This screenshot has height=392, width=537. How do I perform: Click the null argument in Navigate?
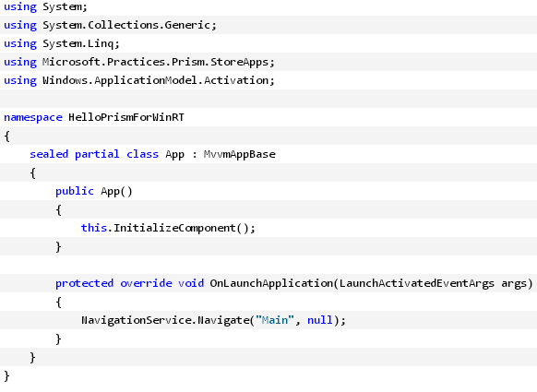coord(320,320)
